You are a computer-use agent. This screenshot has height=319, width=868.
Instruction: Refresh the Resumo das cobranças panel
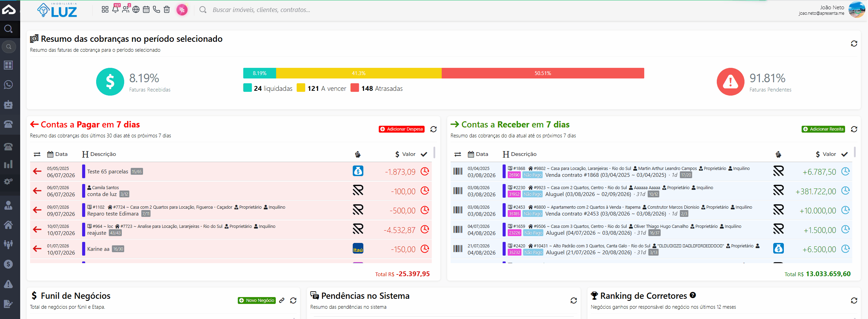tap(854, 44)
